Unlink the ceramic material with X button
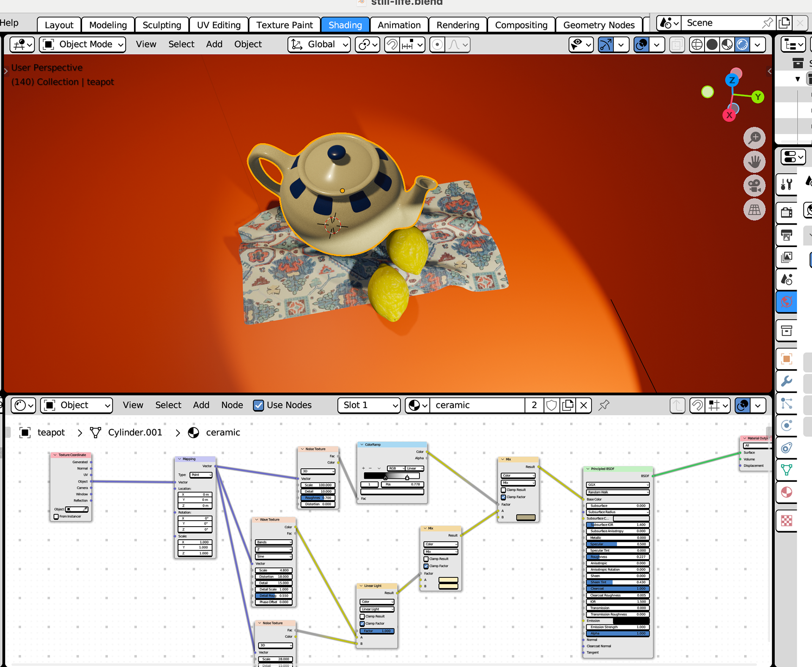The height and width of the screenshot is (667, 812). click(x=584, y=405)
